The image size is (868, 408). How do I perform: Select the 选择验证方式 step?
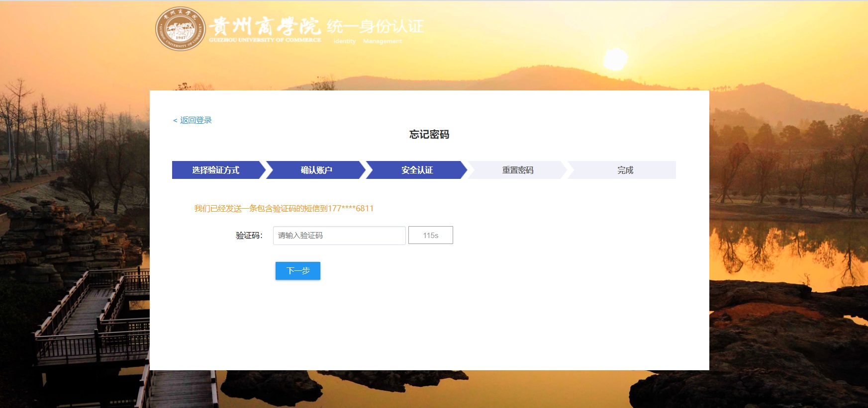coord(216,170)
